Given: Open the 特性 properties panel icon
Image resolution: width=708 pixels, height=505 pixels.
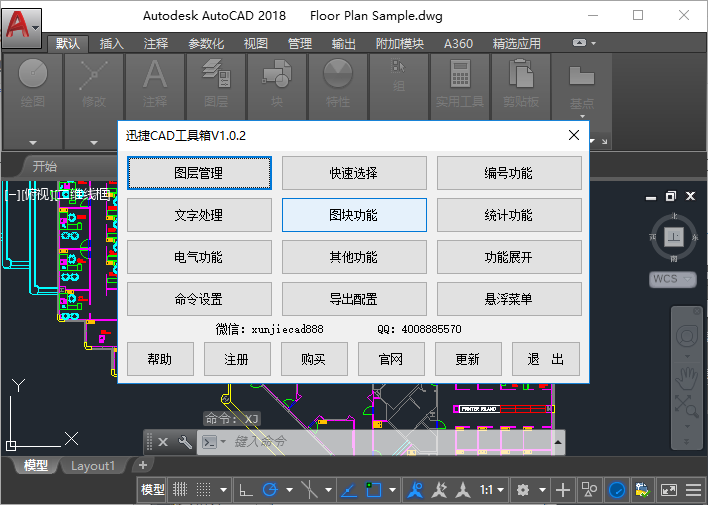Looking at the screenshot, I should pyautogui.click(x=338, y=73).
